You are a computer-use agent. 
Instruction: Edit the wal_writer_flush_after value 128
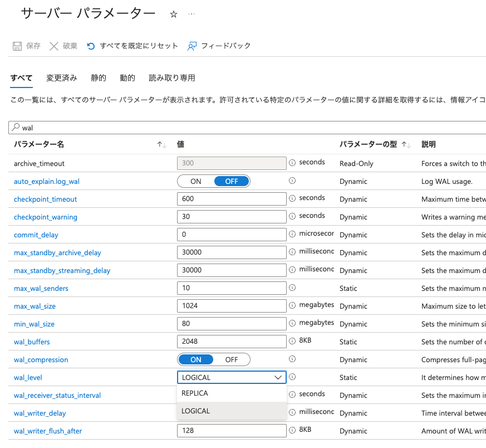pos(232,431)
